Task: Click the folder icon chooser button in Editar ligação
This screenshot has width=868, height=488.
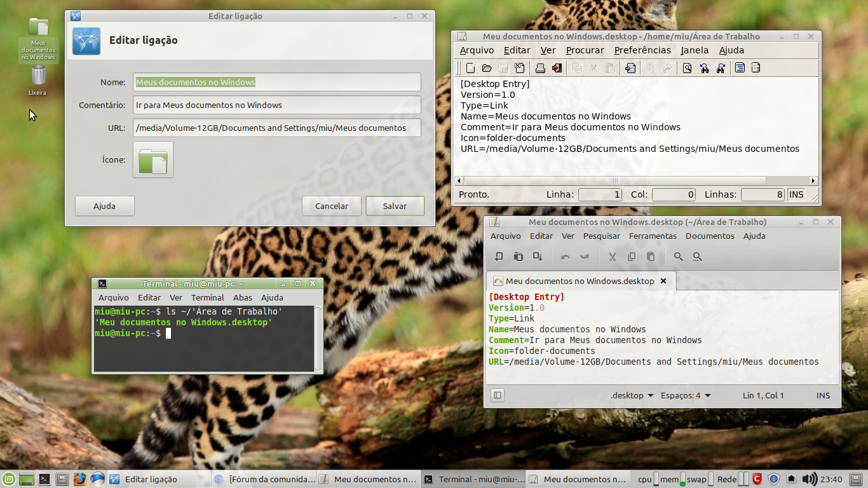Action: pos(153,159)
